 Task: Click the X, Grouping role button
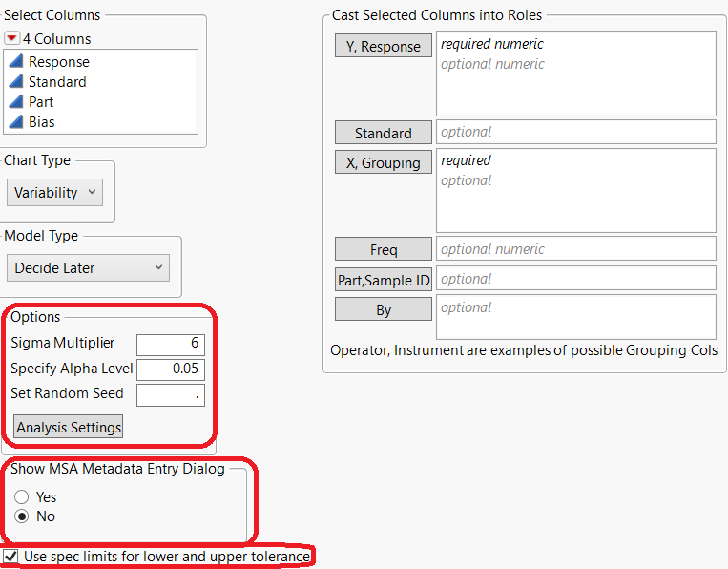pos(384,162)
